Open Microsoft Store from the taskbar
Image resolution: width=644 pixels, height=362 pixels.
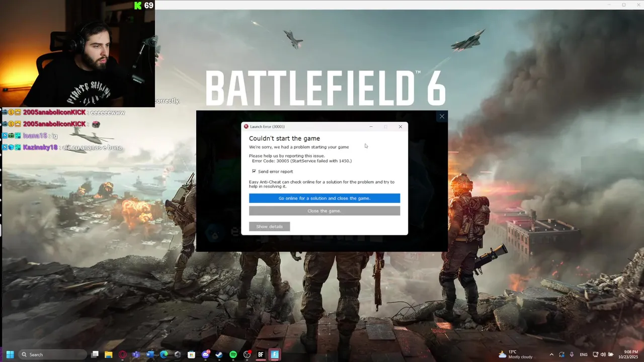click(191, 354)
